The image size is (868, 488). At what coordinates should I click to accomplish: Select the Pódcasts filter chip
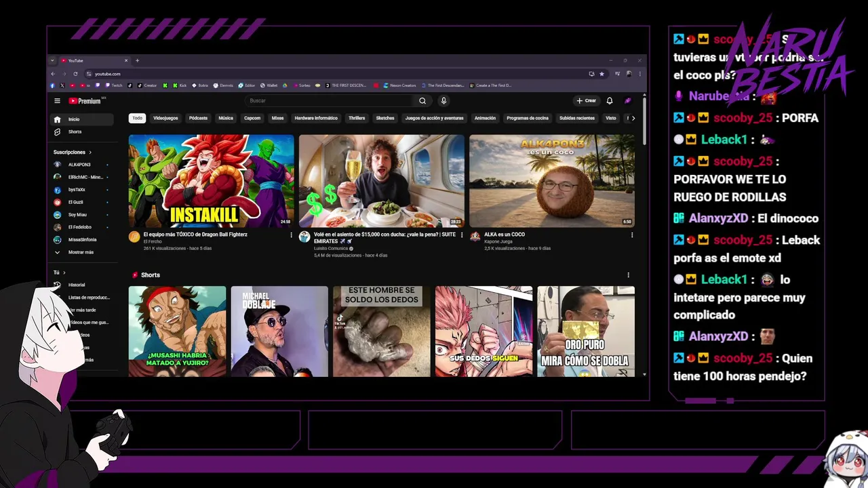[x=198, y=118]
